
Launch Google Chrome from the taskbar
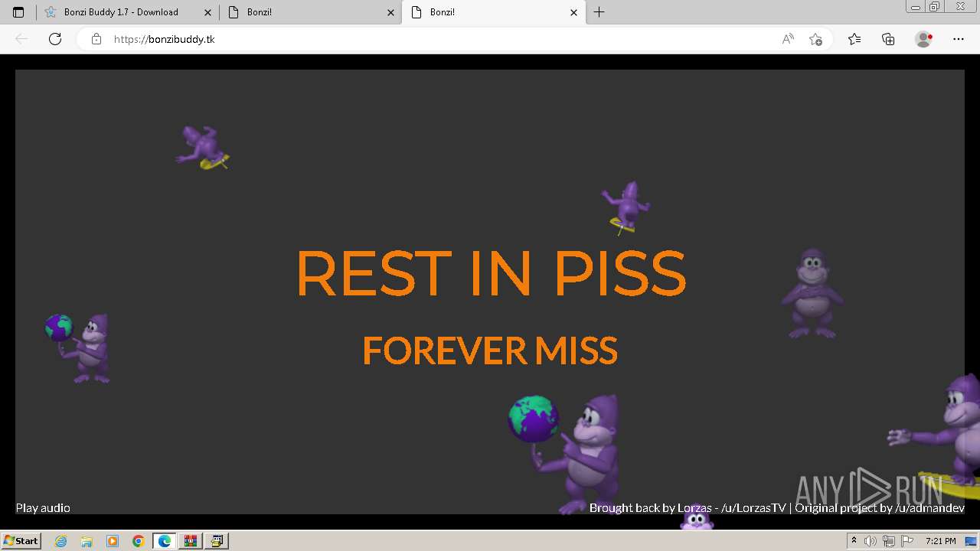[x=139, y=541]
